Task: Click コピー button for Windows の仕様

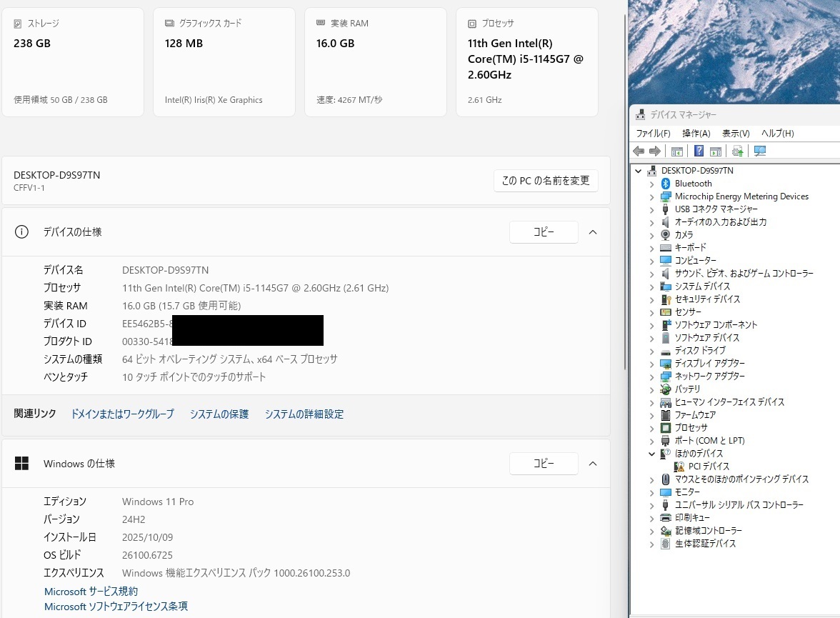Action: click(543, 464)
